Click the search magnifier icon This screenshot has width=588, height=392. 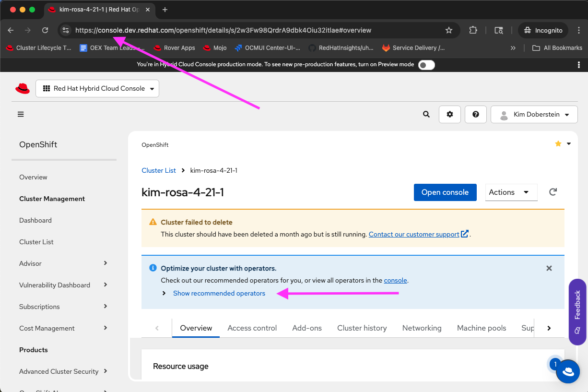pyautogui.click(x=426, y=114)
